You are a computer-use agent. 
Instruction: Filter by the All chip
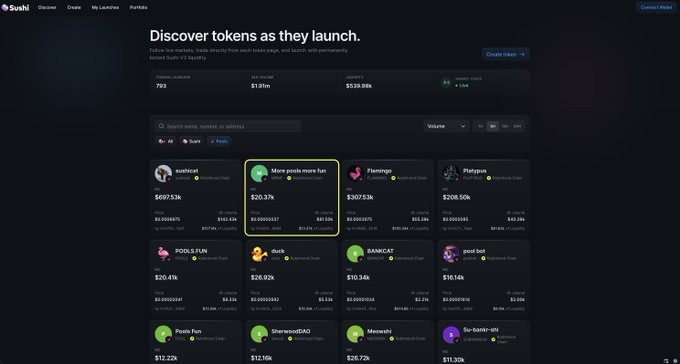pyautogui.click(x=166, y=141)
